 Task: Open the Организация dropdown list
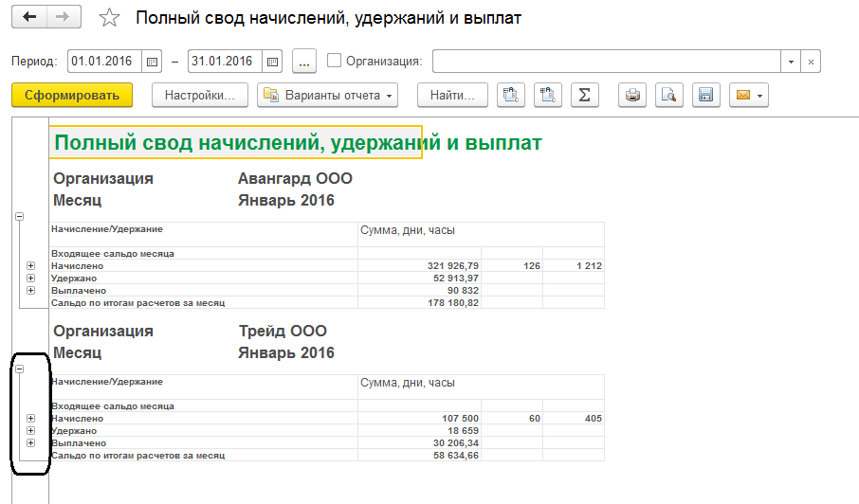(x=792, y=62)
